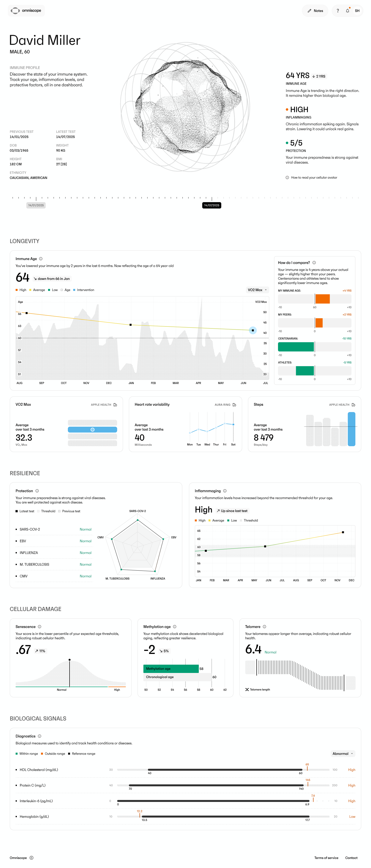Toggle the Low legend in Immune Age chart
The width and height of the screenshot is (371, 868).
(x=53, y=290)
